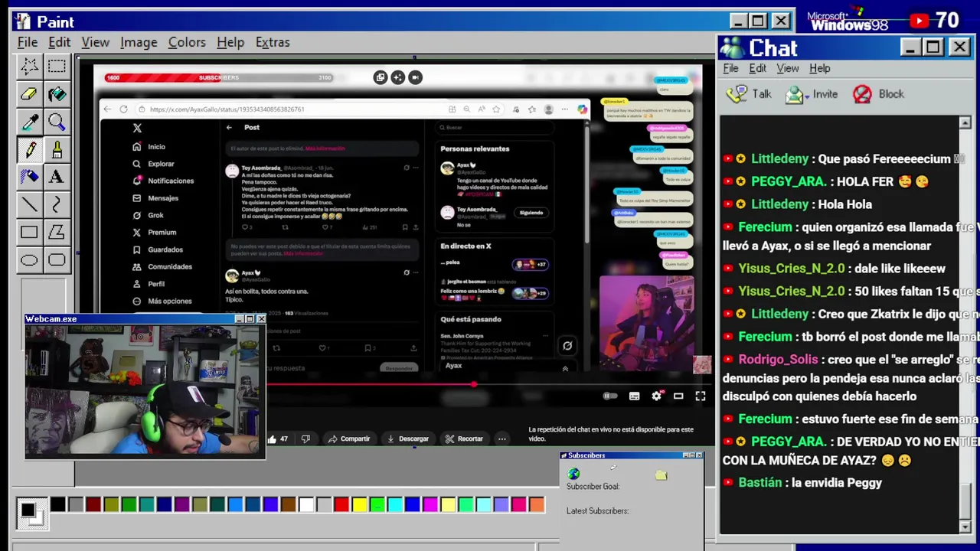Click chat scrollbar down arrow
980x551 pixels.
(x=965, y=527)
